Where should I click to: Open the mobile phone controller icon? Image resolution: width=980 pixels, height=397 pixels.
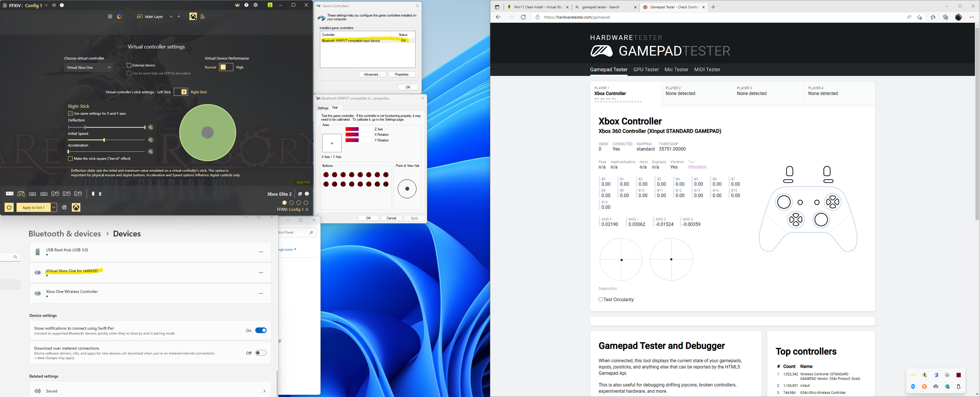tap(93, 194)
